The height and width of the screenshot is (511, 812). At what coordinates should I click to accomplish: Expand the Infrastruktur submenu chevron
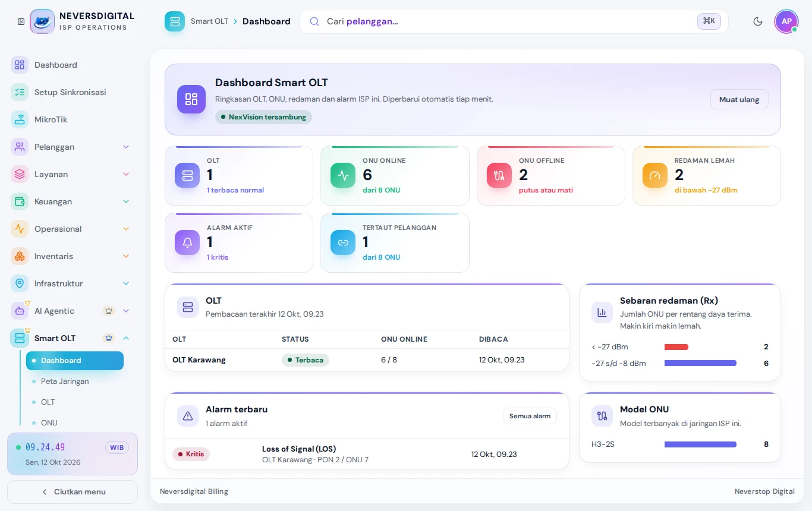[126, 283]
